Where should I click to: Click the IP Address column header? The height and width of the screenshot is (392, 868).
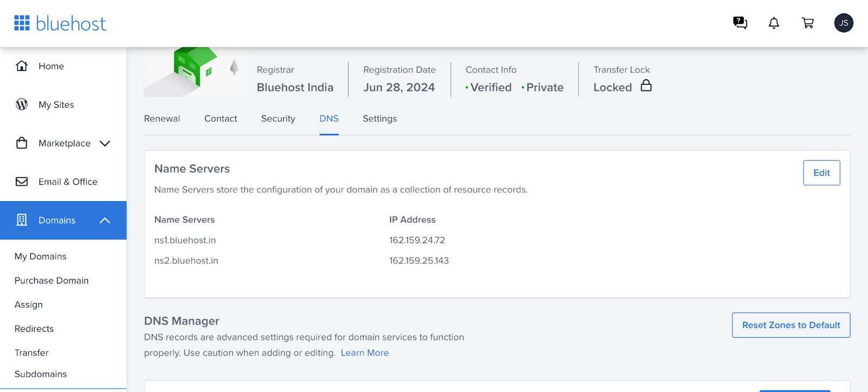coord(412,220)
